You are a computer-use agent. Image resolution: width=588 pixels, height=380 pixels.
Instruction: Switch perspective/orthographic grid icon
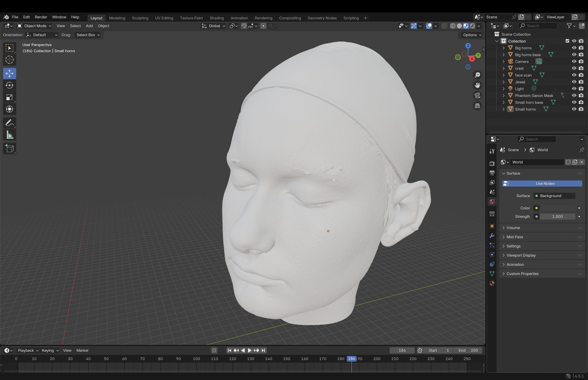tap(477, 106)
